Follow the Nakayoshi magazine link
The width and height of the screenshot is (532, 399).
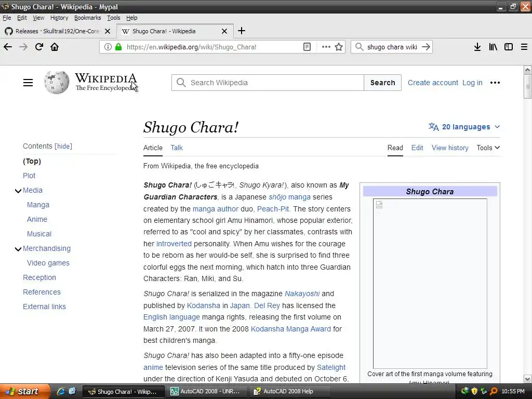pyautogui.click(x=302, y=294)
